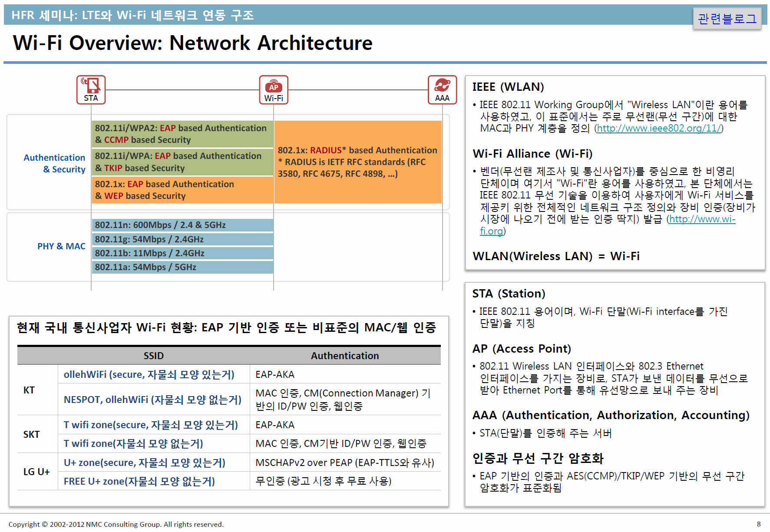Image resolution: width=770 pixels, height=532 pixels.
Task: Select the 802.11b 11Mbps row
Action: click(182, 253)
